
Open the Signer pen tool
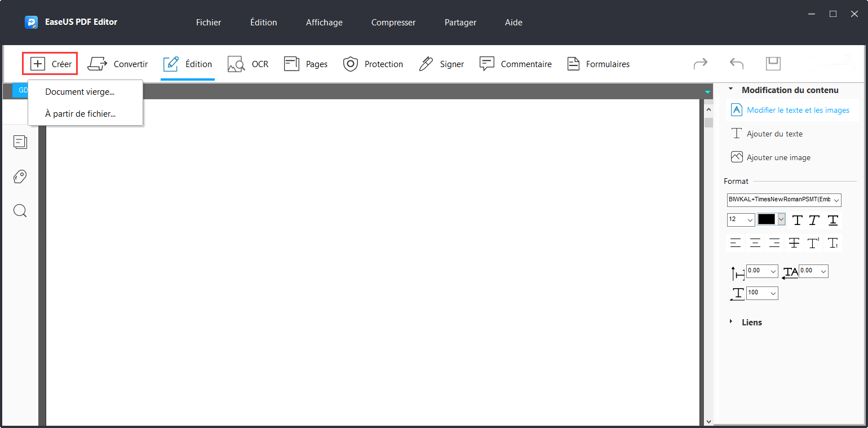pos(441,64)
